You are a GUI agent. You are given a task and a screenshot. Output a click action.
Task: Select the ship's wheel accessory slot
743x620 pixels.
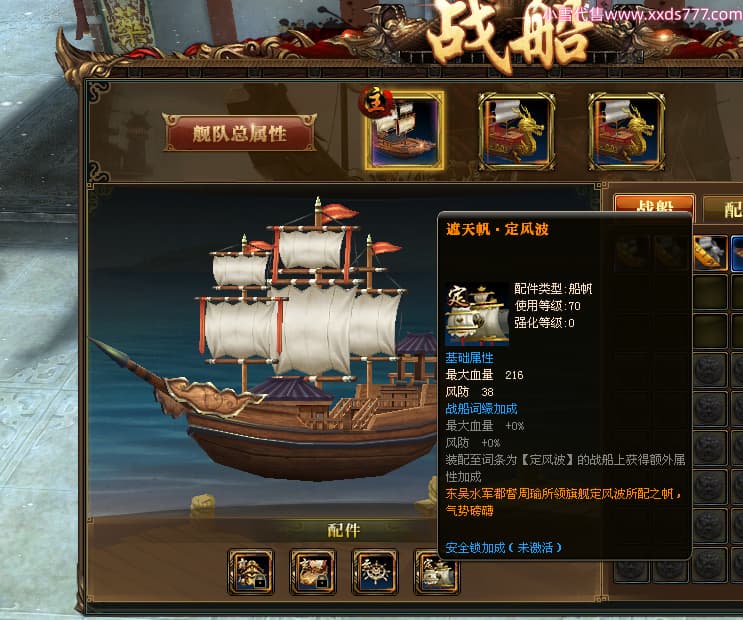(375, 572)
